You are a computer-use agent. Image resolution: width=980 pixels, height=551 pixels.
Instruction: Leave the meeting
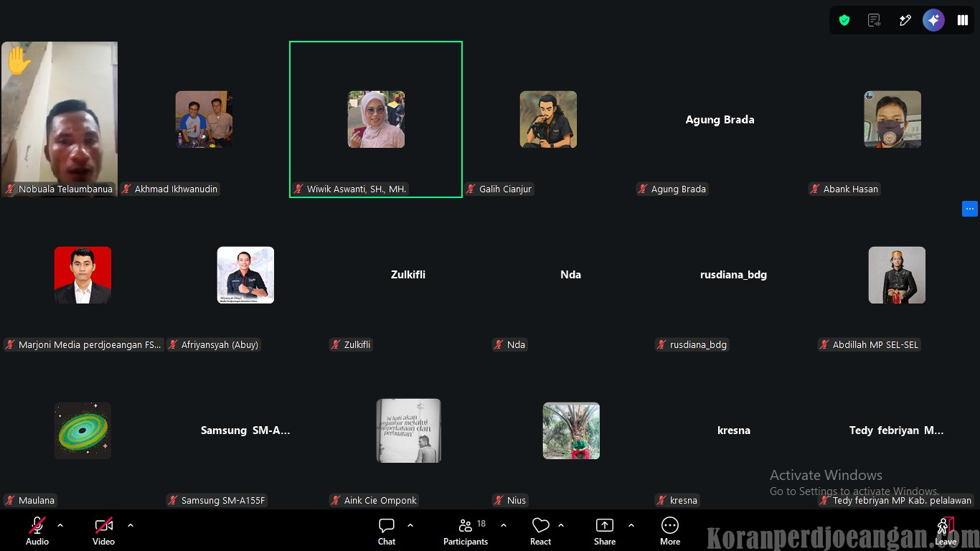(946, 532)
